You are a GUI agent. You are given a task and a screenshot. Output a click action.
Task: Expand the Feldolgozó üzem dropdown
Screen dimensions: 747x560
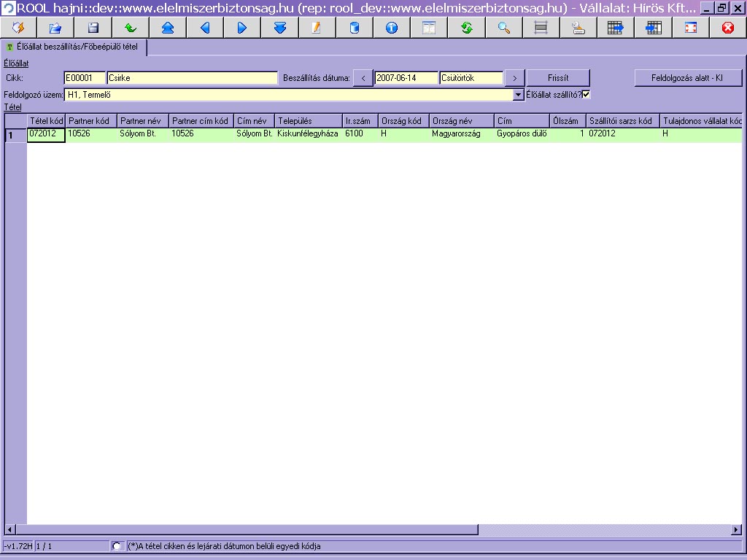pos(519,95)
